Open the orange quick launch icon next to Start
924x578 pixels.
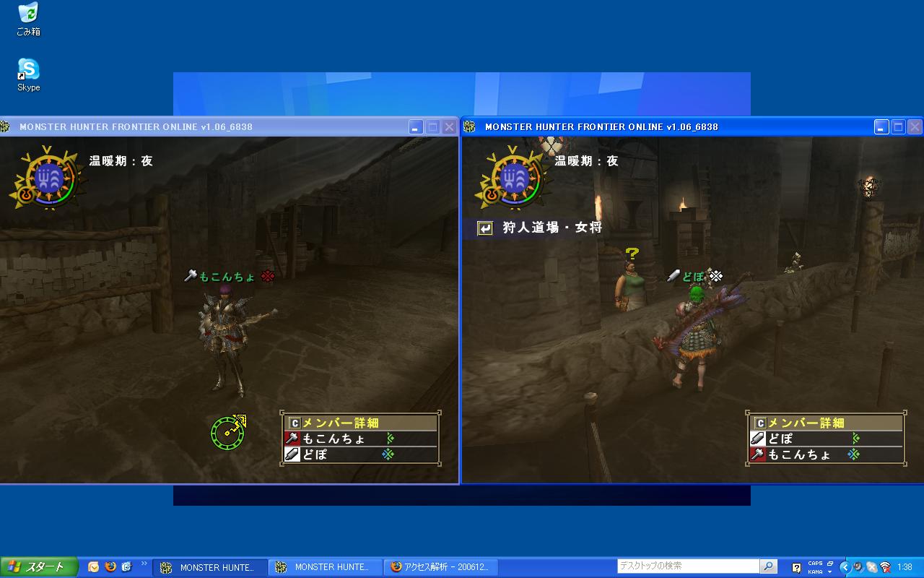click(x=93, y=567)
